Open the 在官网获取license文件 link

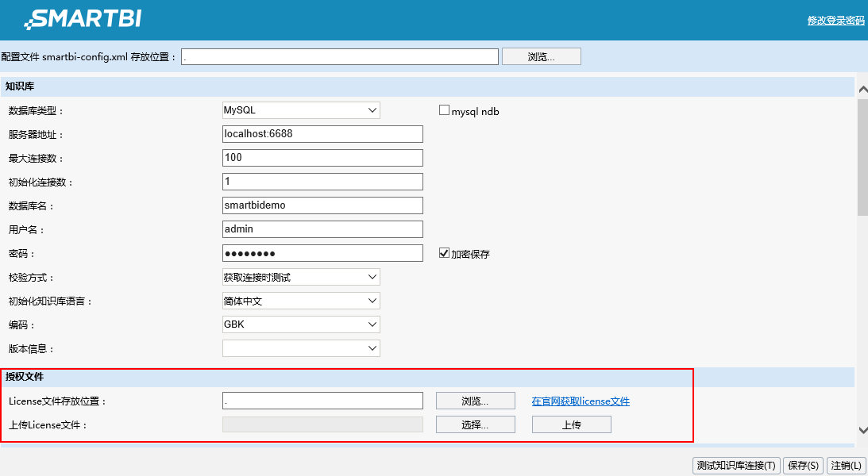click(581, 401)
